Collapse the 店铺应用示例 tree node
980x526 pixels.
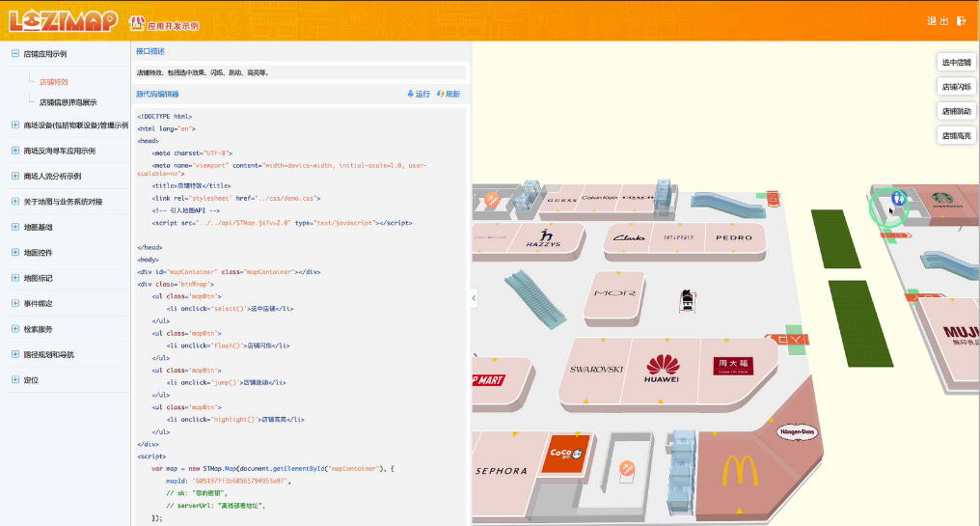tap(15, 54)
